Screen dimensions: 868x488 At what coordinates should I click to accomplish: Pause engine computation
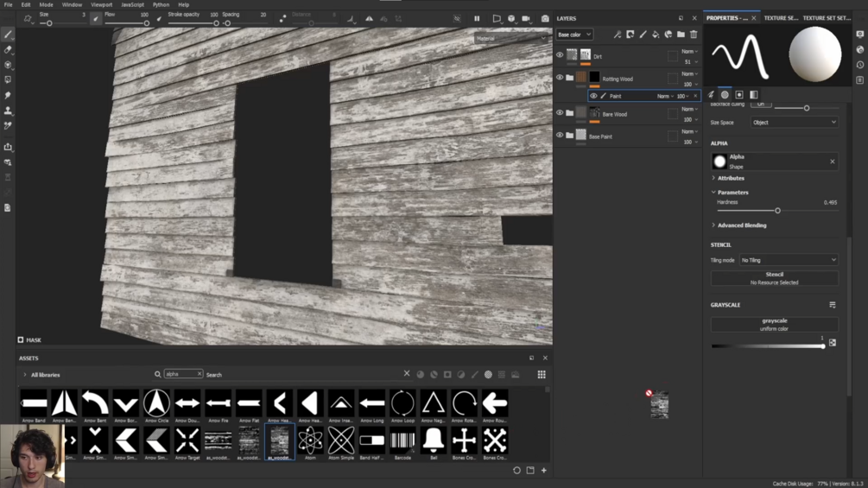coord(477,19)
